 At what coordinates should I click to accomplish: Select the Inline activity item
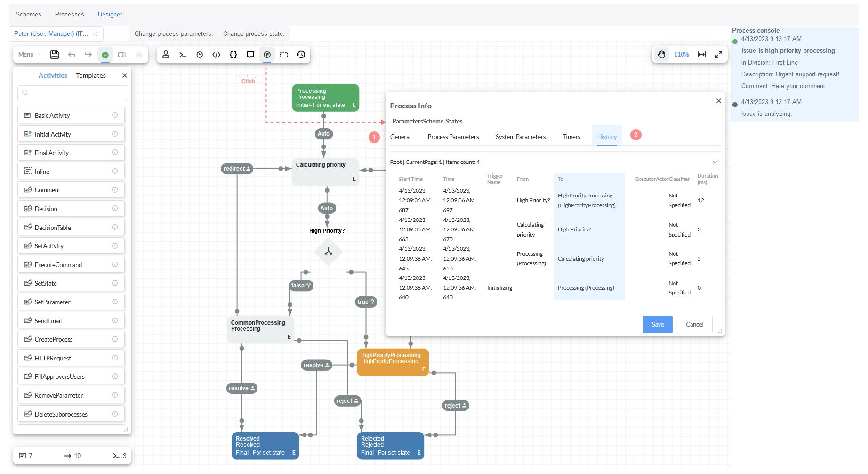71,171
